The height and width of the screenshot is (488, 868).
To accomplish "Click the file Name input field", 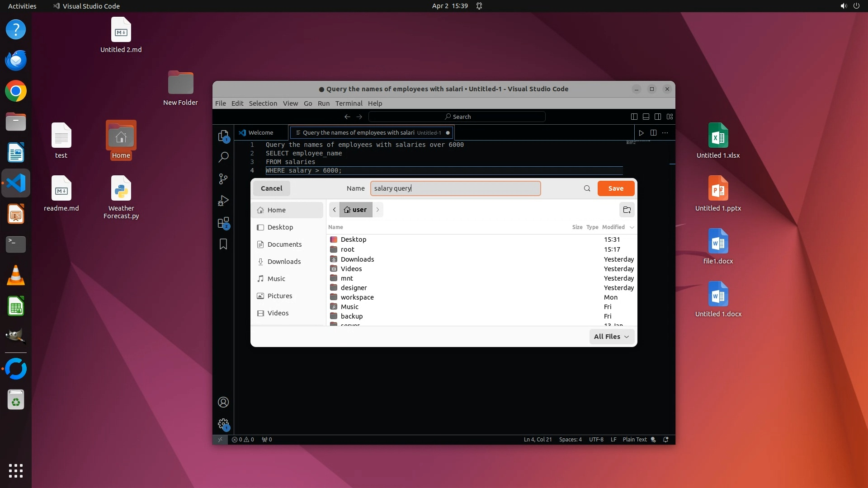I will [455, 188].
